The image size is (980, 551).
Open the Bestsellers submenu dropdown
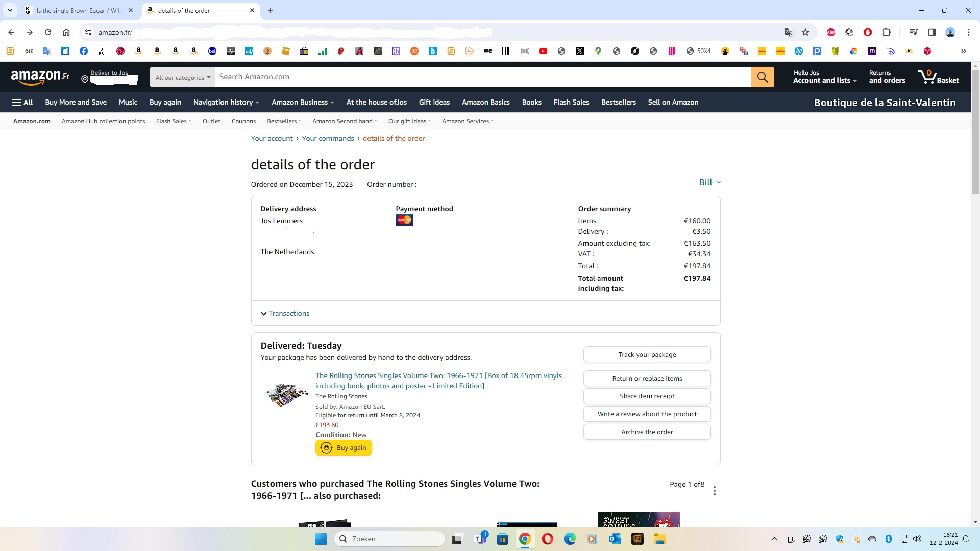coord(284,121)
